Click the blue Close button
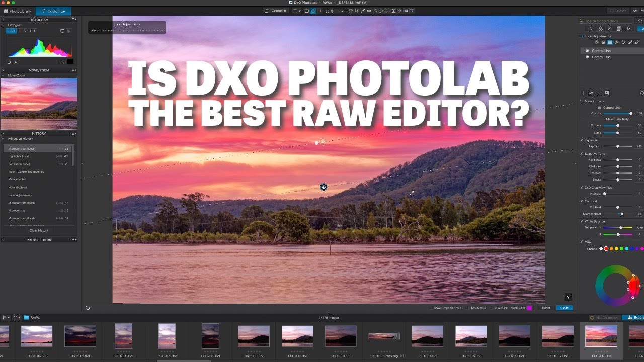Image resolution: width=644 pixels, height=362 pixels. point(564,308)
